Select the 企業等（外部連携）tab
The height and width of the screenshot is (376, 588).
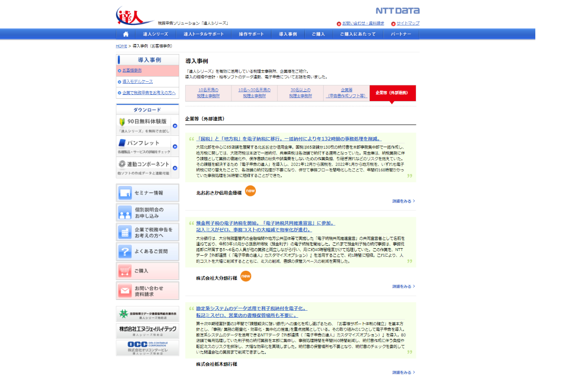[x=393, y=93]
